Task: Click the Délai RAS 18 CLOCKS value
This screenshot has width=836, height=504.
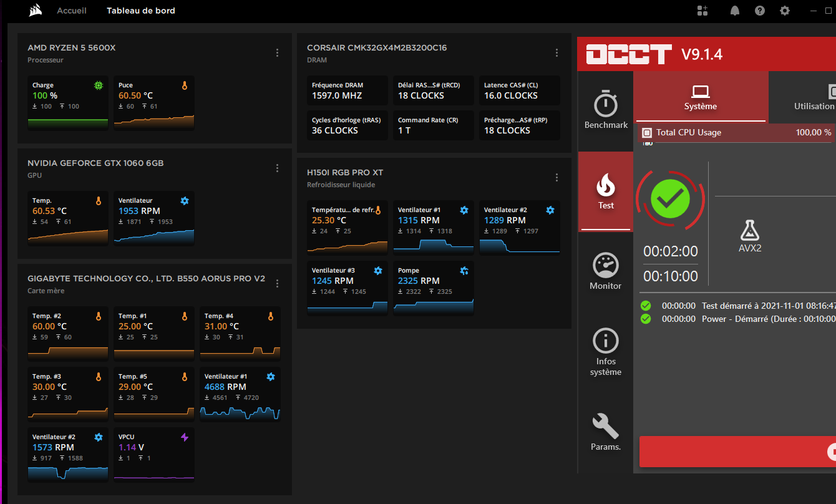Action: (421, 96)
